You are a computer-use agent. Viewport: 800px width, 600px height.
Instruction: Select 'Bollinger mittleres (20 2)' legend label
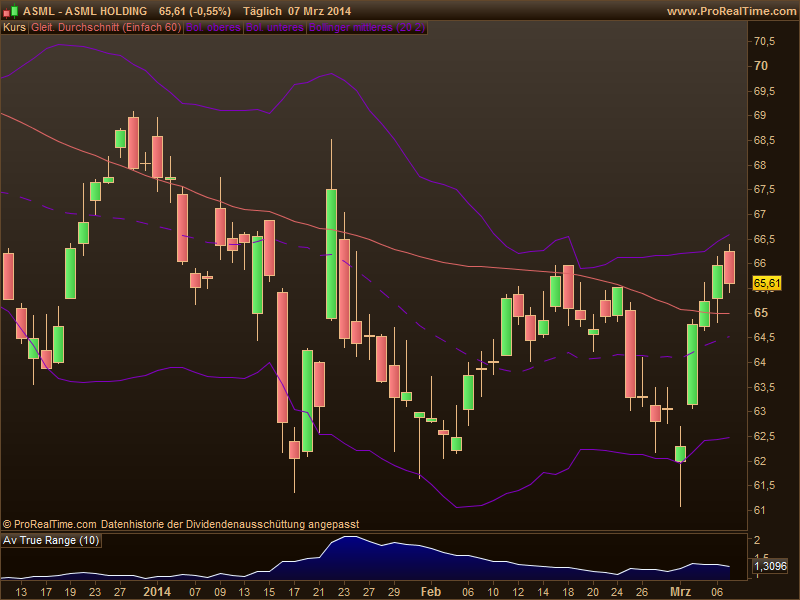(x=367, y=28)
